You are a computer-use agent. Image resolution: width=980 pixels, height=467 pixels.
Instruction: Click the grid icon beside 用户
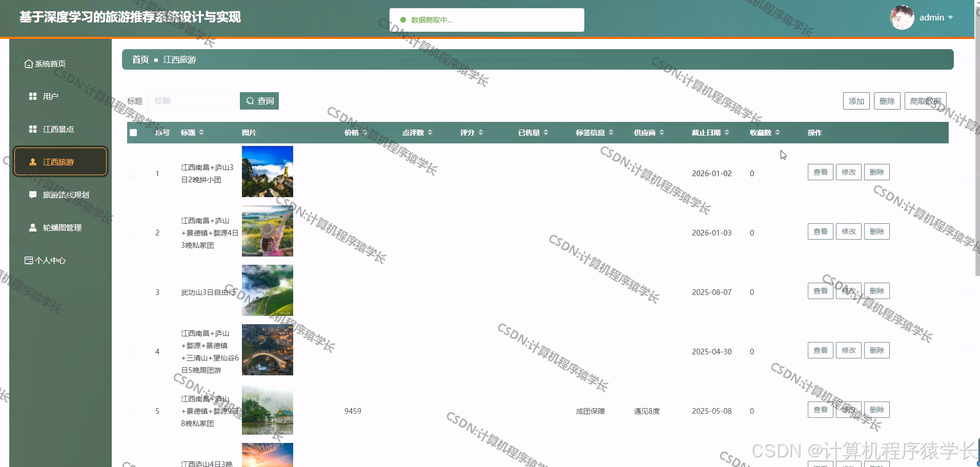click(33, 96)
